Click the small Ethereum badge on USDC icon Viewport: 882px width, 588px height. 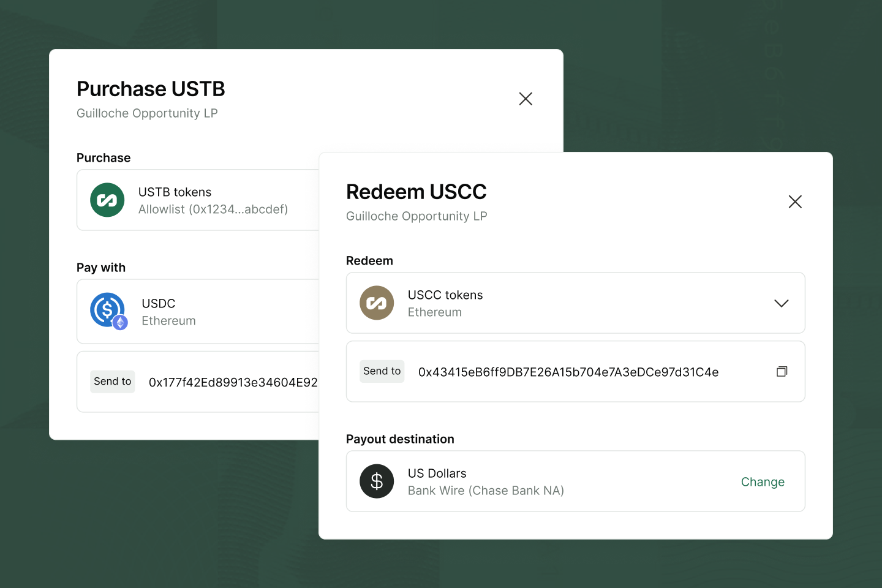121,323
